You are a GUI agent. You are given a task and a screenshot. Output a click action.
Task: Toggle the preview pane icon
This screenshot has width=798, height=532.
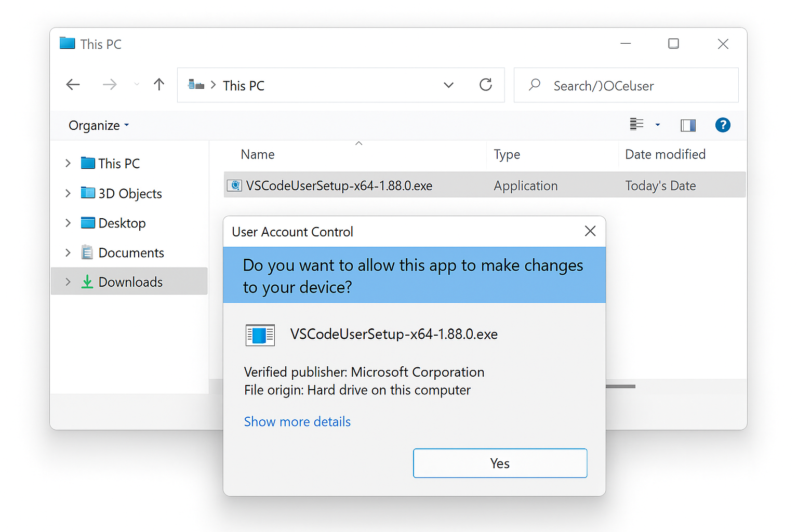[688, 125]
